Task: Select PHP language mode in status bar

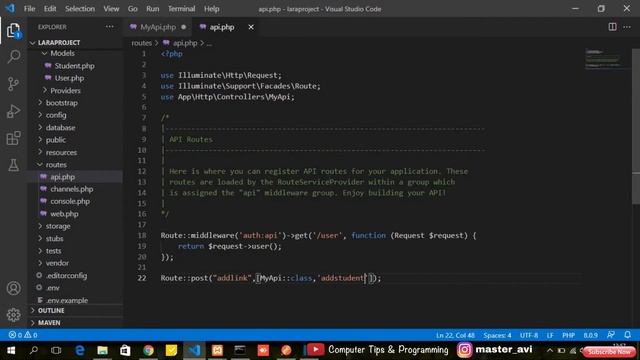Action: [568, 335]
